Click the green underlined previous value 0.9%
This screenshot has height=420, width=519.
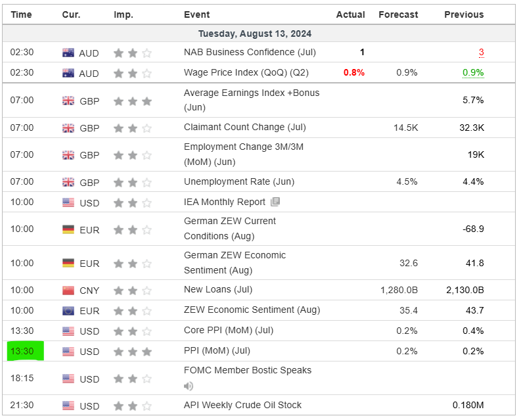pyautogui.click(x=473, y=73)
